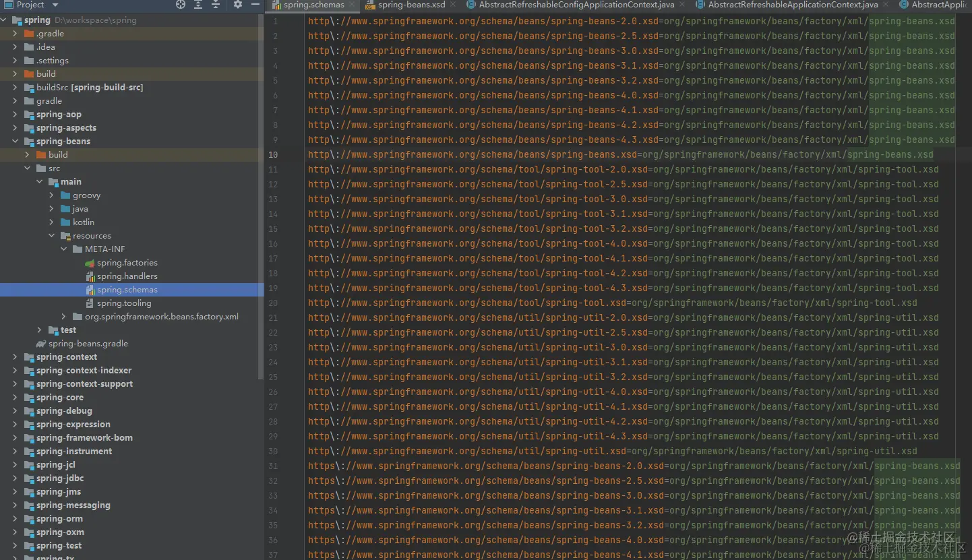Click line number 10 in the gutter

[273, 154]
